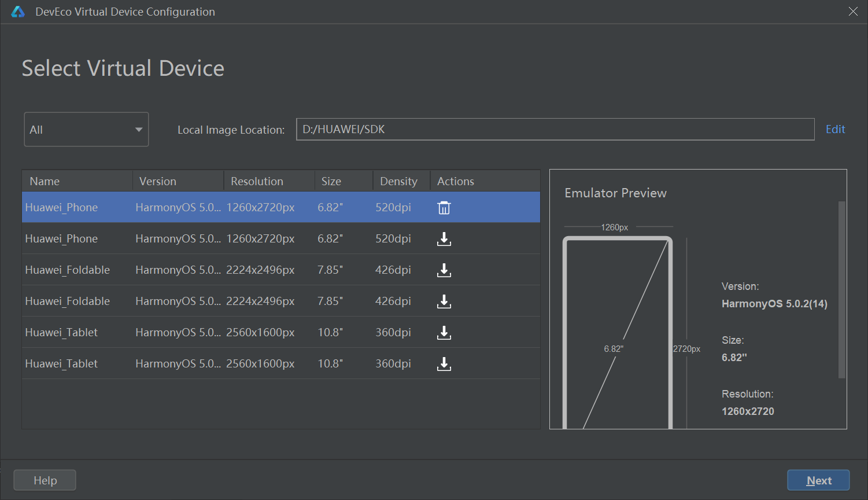Download the second Huawei_Foldable image
This screenshot has height=500, width=868.
coord(444,302)
